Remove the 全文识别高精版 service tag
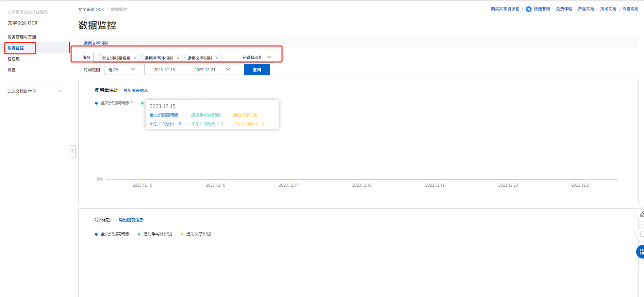This screenshot has width=644, height=297. point(135,58)
